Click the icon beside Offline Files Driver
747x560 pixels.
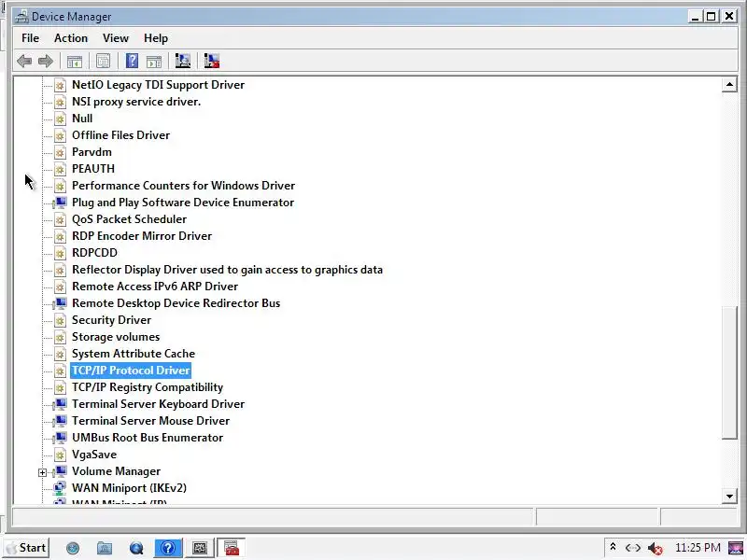[x=60, y=135]
